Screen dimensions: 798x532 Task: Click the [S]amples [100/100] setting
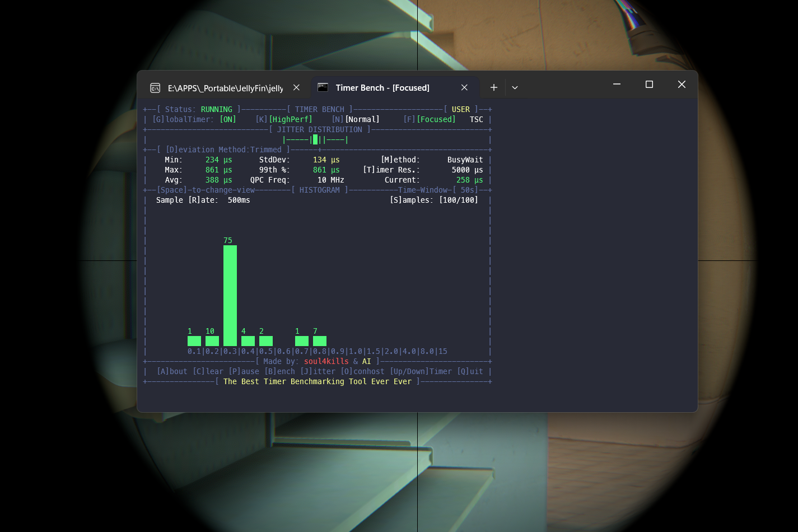[434, 200]
